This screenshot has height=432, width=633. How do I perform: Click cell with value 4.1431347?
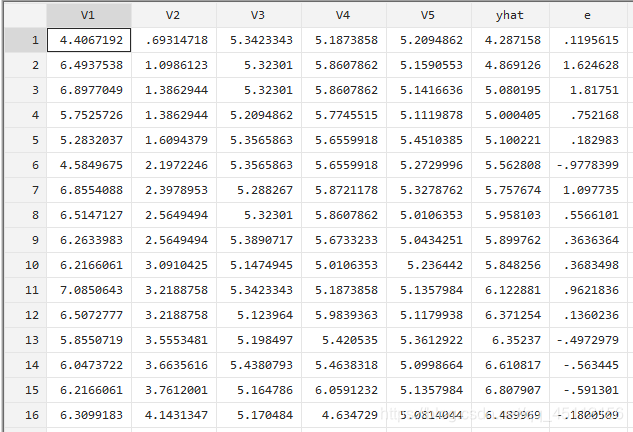pos(174,415)
